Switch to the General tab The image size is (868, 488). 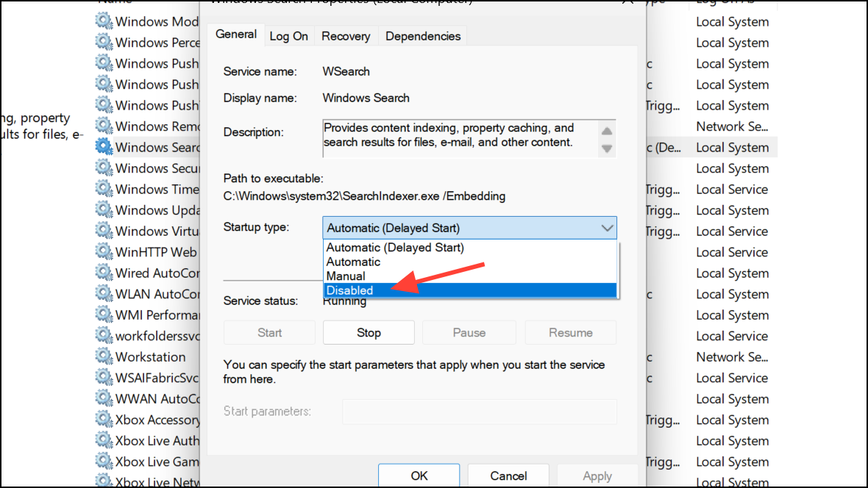click(x=236, y=35)
